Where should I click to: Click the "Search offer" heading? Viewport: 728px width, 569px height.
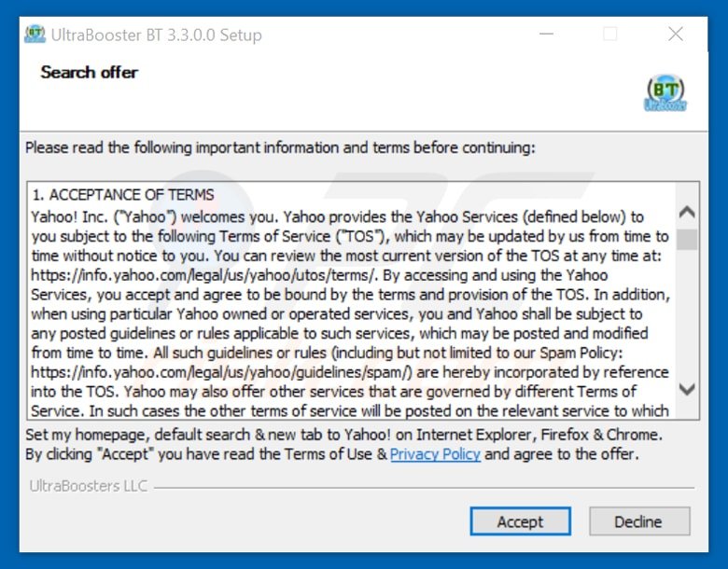tap(90, 73)
